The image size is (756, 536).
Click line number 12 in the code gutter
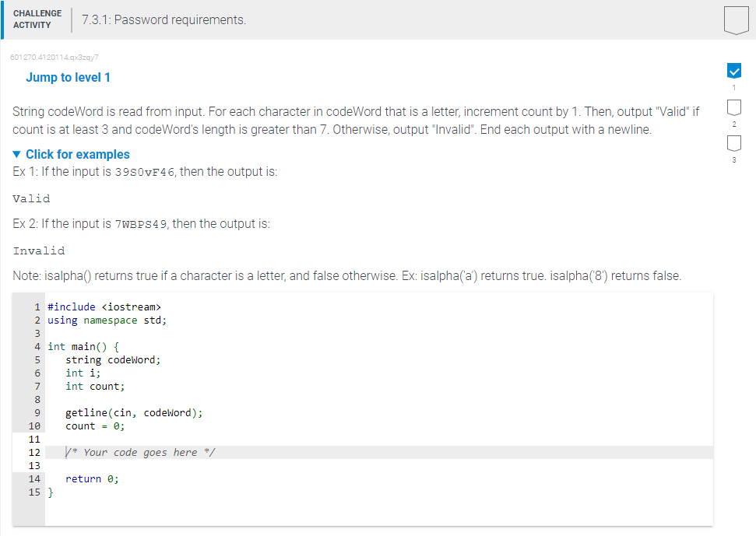tap(34, 452)
